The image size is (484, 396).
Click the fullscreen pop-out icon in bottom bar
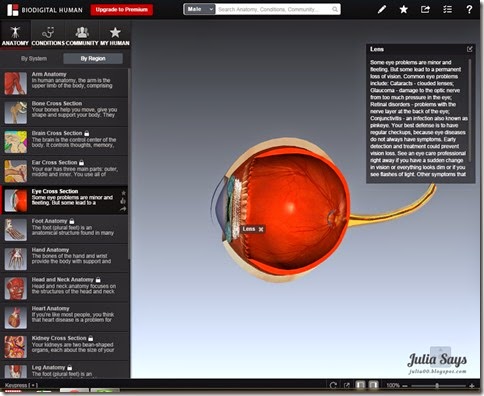click(347, 386)
